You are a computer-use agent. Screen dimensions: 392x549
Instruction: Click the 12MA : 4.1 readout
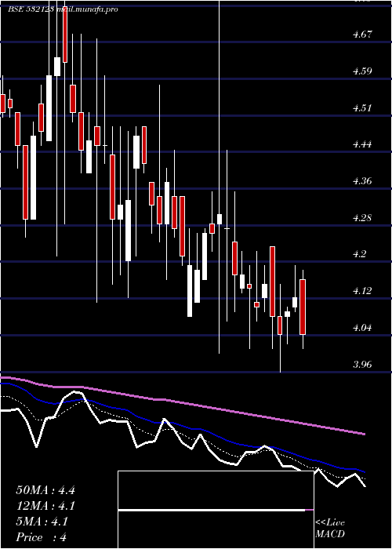(45, 506)
